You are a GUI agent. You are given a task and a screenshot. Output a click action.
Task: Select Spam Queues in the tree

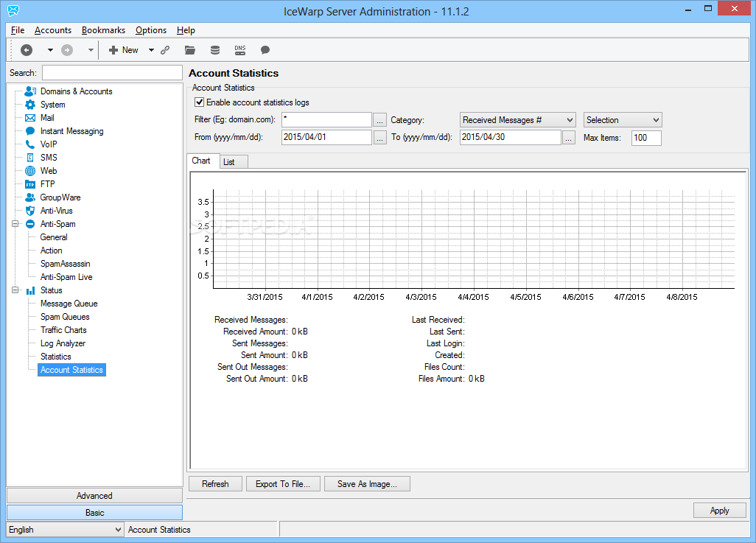(65, 317)
